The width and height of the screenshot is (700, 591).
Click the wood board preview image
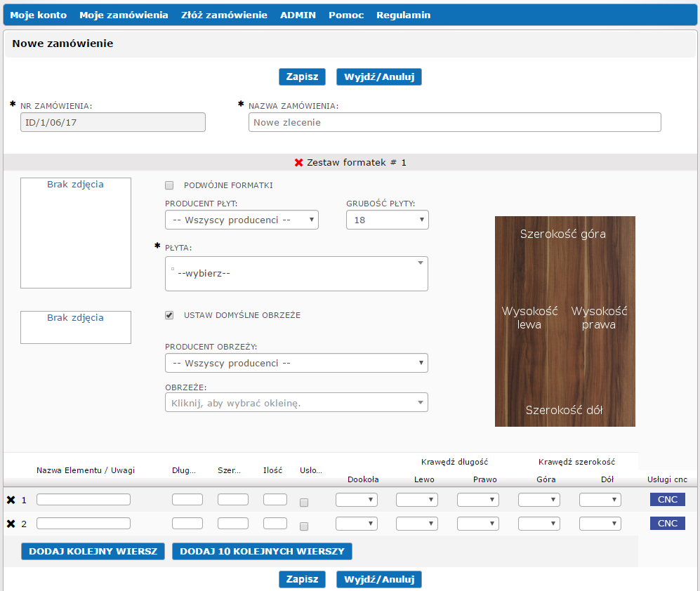point(564,321)
